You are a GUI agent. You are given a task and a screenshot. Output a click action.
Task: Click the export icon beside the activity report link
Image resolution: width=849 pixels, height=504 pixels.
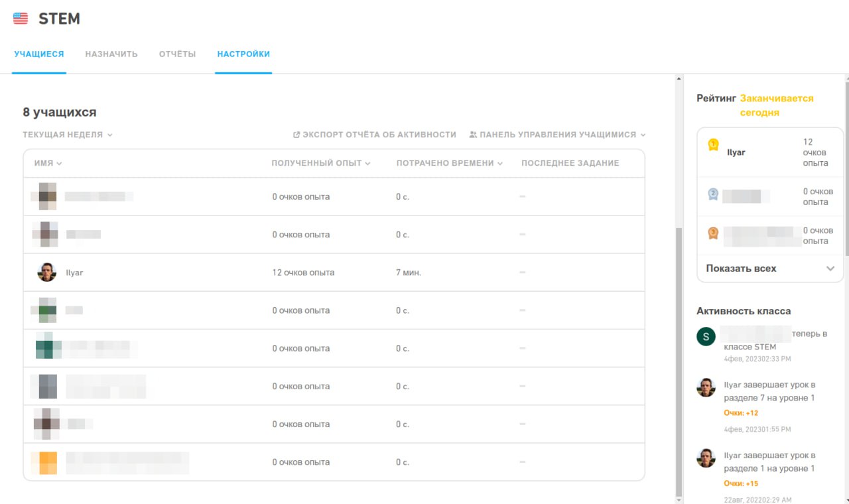[296, 135]
